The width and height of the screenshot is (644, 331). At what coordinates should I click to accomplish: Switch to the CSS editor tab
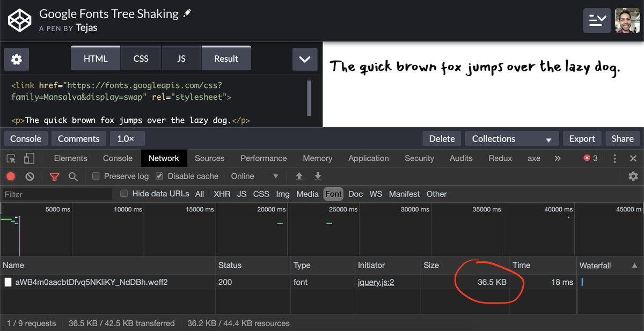click(x=141, y=59)
